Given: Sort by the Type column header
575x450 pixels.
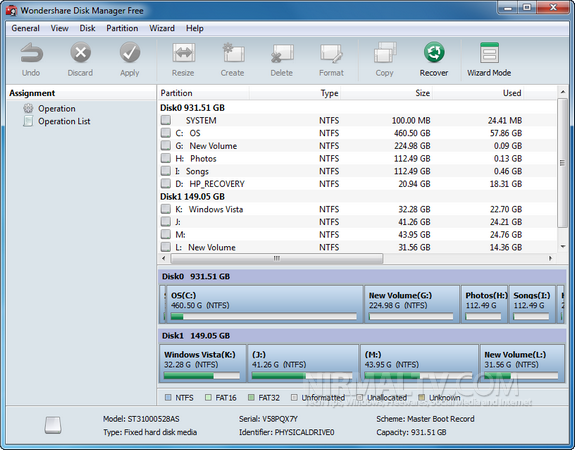Looking at the screenshot, I should pos(295,93).
